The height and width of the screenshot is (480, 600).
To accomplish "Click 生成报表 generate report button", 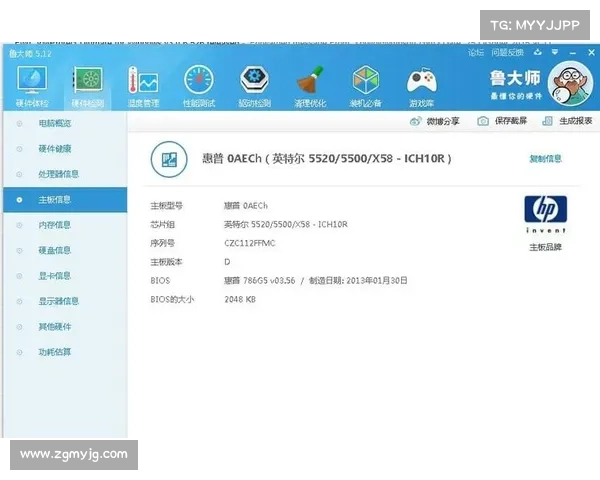I will point(568,121).
